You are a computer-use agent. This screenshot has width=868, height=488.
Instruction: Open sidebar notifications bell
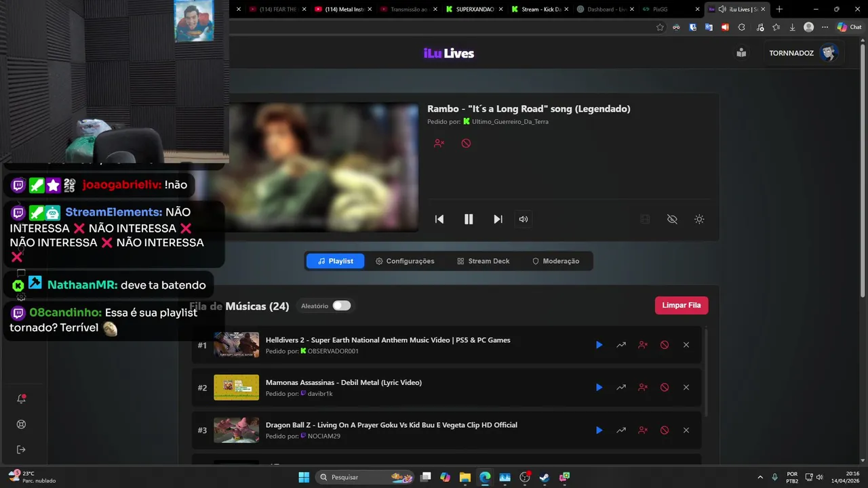tap(21, 399)
